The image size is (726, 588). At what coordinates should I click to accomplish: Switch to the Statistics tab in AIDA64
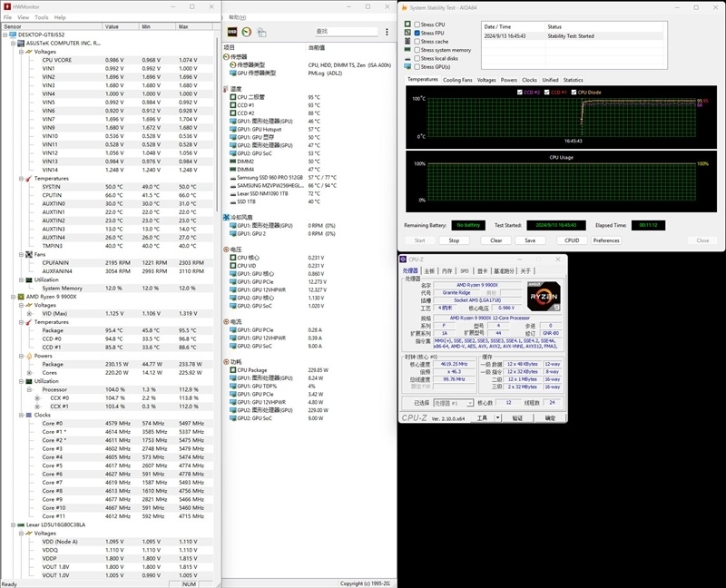tap(574, 80)
